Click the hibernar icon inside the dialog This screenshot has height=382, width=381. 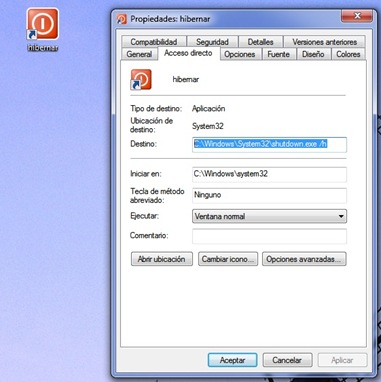[141, 80]
